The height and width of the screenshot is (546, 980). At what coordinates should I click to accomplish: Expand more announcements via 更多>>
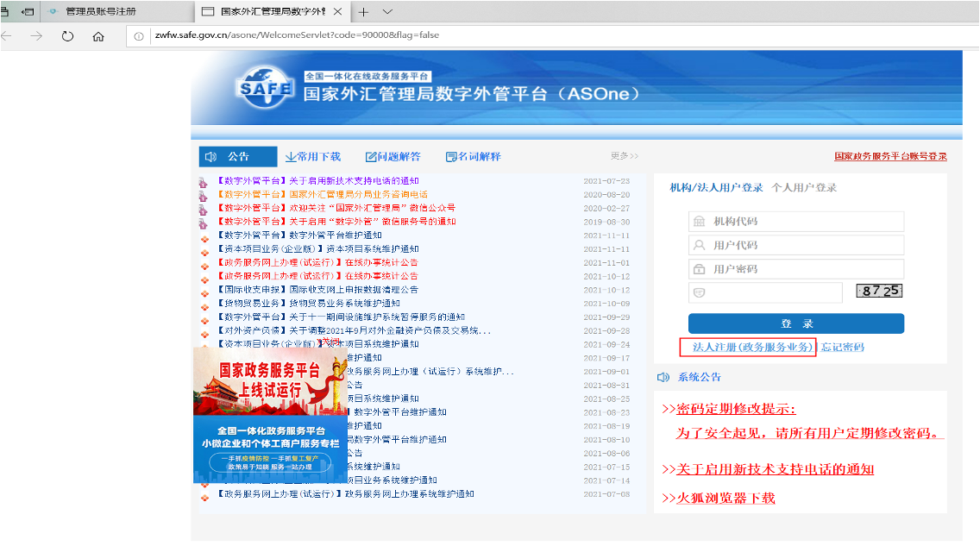625,156
